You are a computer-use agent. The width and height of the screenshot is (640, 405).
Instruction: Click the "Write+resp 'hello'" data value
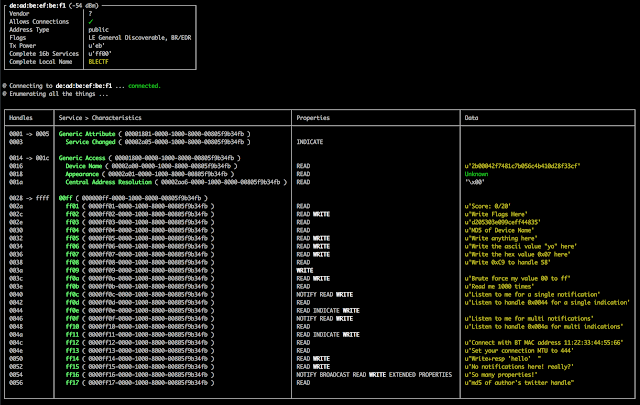tap(503, 358)
